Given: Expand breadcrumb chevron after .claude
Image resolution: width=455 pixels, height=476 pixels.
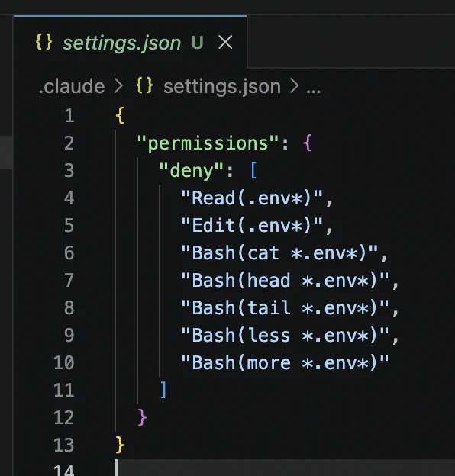Looking at the screenshot, I should [x=118, y=86].
